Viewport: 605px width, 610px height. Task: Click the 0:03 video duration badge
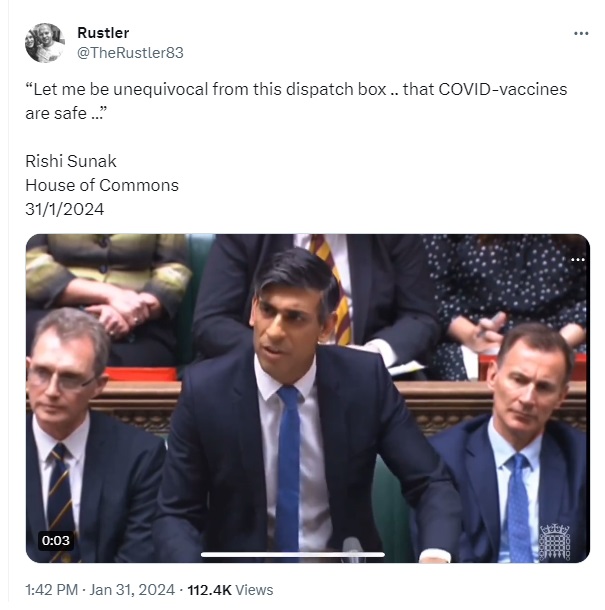(56, 540)
